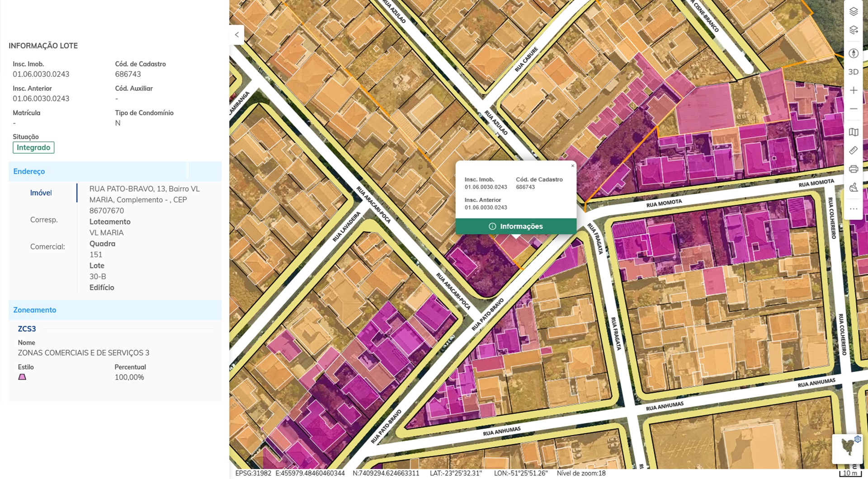Zoom out with the minus icon
The width and height of the screenshot is (868, 479).
tap(854, 109)
